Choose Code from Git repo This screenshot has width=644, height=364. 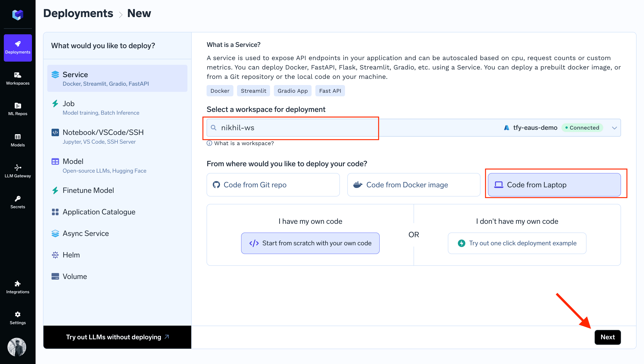tap(273, 185)
